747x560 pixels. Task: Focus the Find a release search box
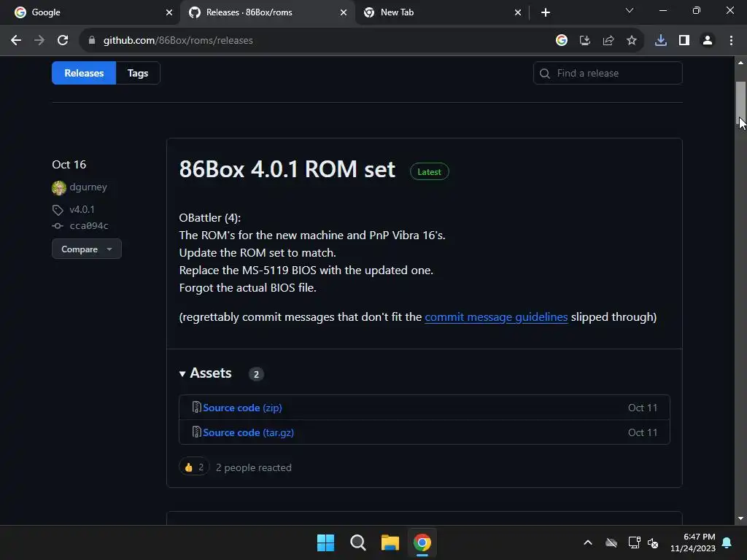coord(608,74)
